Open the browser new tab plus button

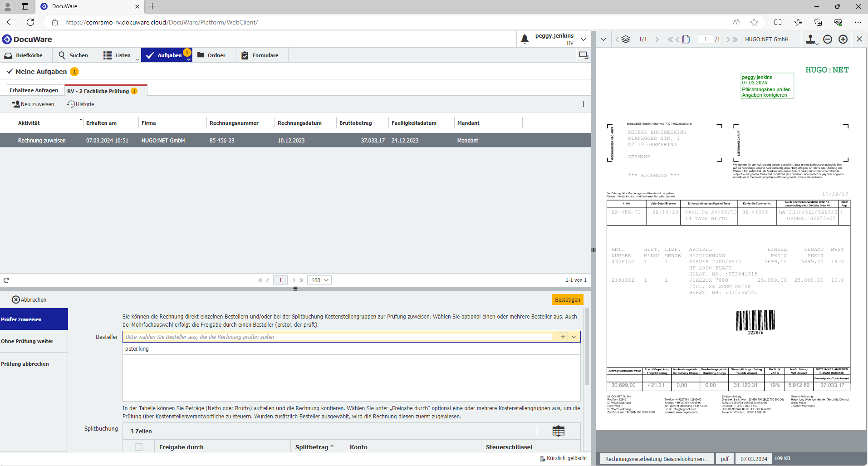tap(152, 6)
